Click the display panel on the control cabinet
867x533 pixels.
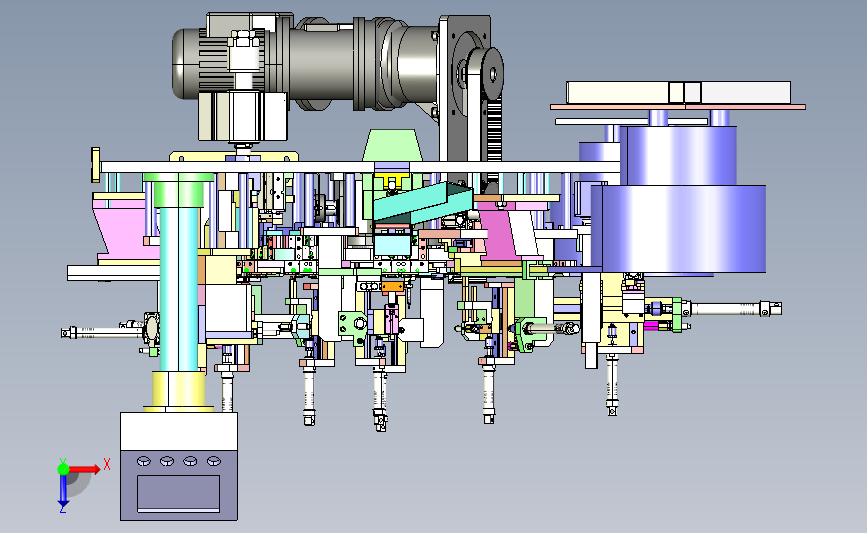tap(179, 493)
